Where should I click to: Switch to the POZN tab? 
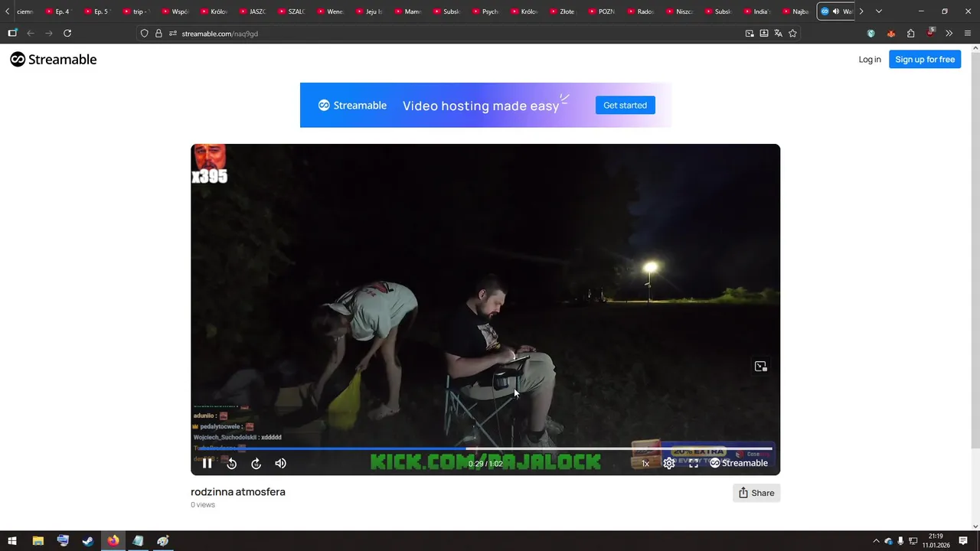(603, 11)
